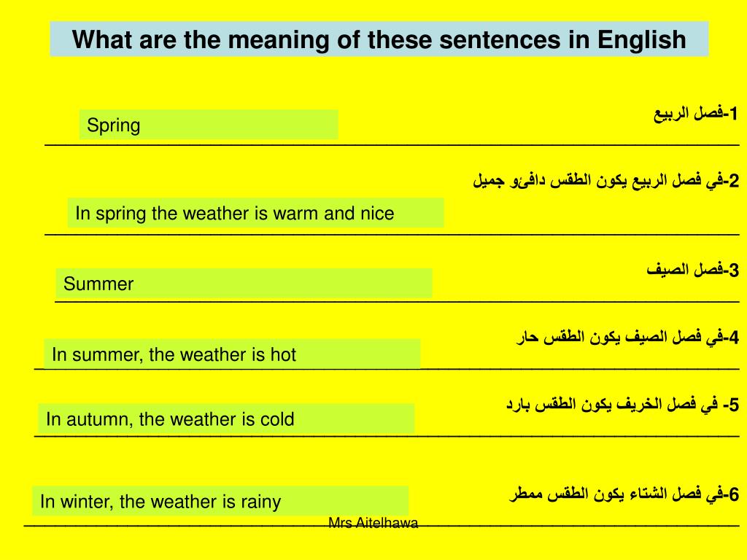This screenshot has width=747, height=560.
Task: Click Arabic sentence number 2
Action: click(605, 181)
